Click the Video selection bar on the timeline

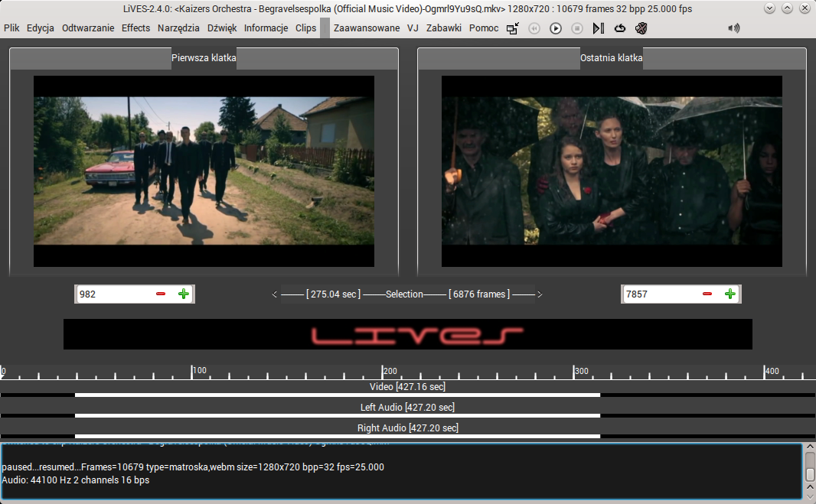coord(338,395)
